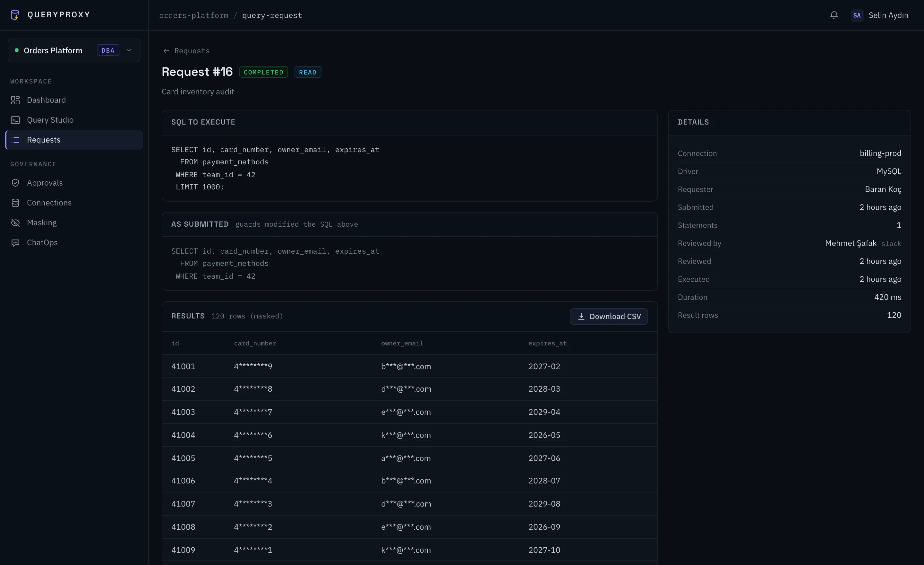The height and width of the screenshot is (565, 924).
Task: Go to Query Studio
Action: click(x=74, y=120)
